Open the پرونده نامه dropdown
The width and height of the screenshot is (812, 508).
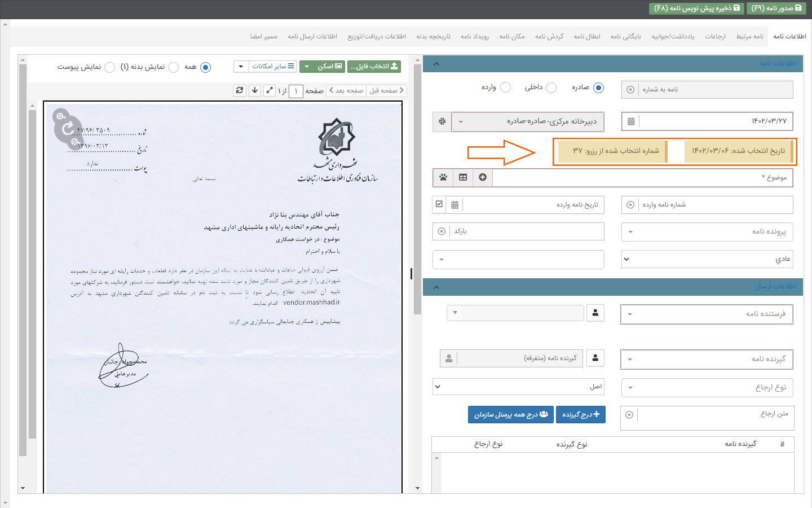[707, 231]
